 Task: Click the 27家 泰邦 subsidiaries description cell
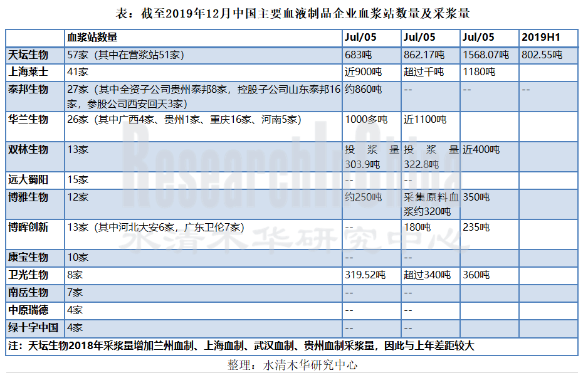click(204, 97)
